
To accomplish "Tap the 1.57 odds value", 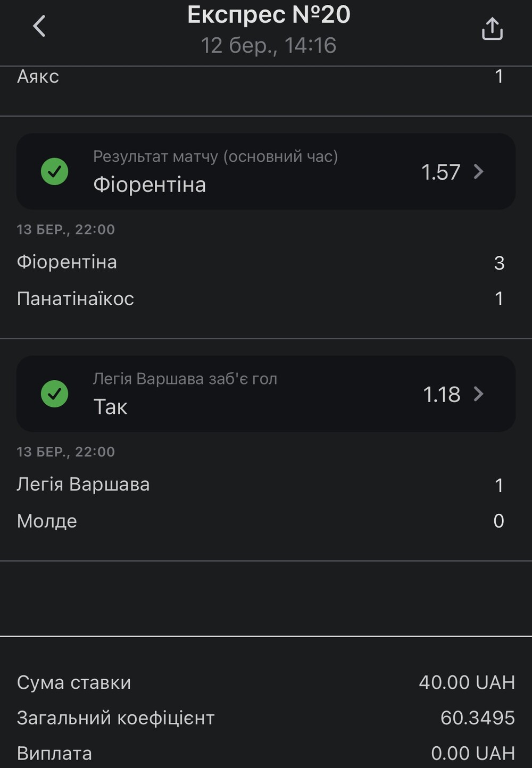I will pyautogui.click(x=440, y=172).
